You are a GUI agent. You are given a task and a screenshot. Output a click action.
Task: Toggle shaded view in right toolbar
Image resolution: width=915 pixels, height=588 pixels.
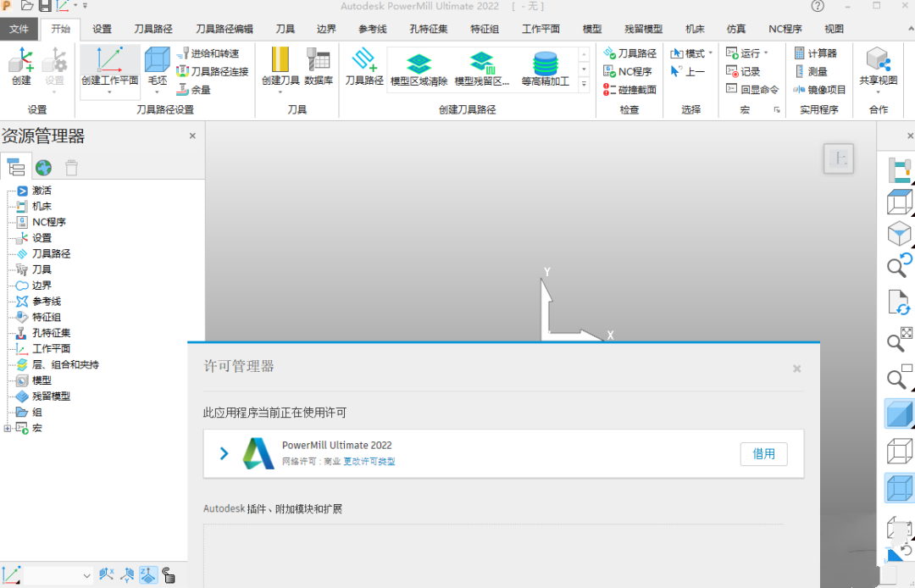tap(899, 413)
